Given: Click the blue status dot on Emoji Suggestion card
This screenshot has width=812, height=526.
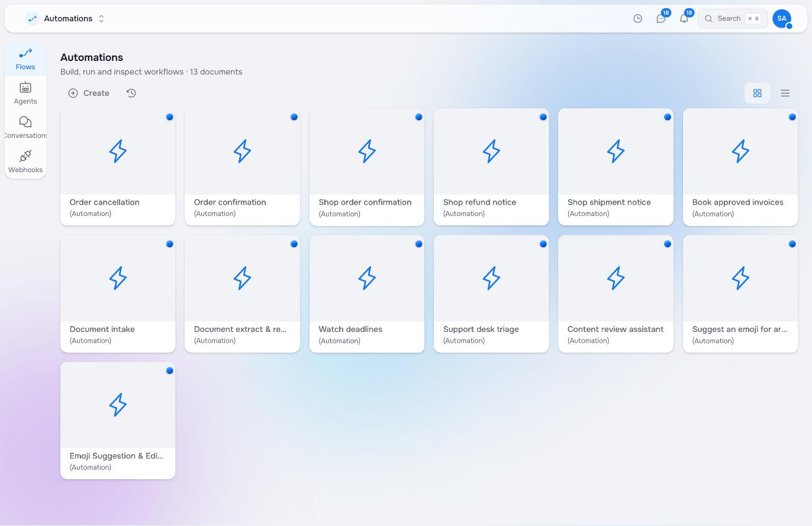Looking at the screenshot, I should click(169, 371).
